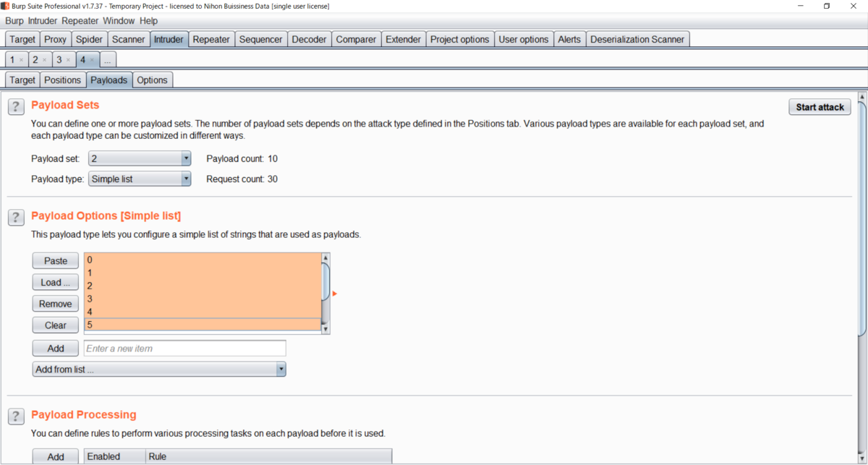The image size is (868, 465).
Task: Close Intruder attack tab 1
Action: click(21, 60)
